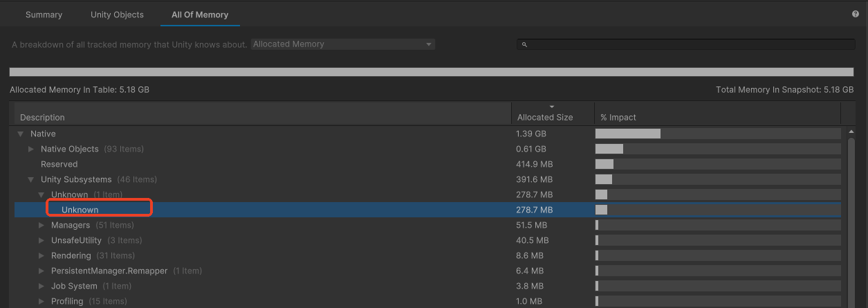The image size is (868, 308).
Task: Expand the Native Objects row
Action: [31, 149]
